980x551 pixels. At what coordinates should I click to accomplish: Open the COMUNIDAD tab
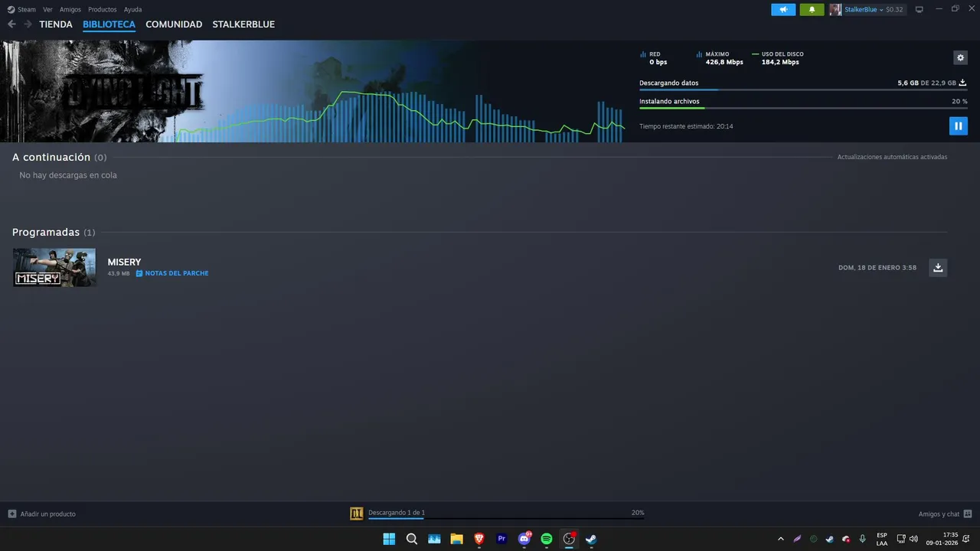tap(174, 24)
